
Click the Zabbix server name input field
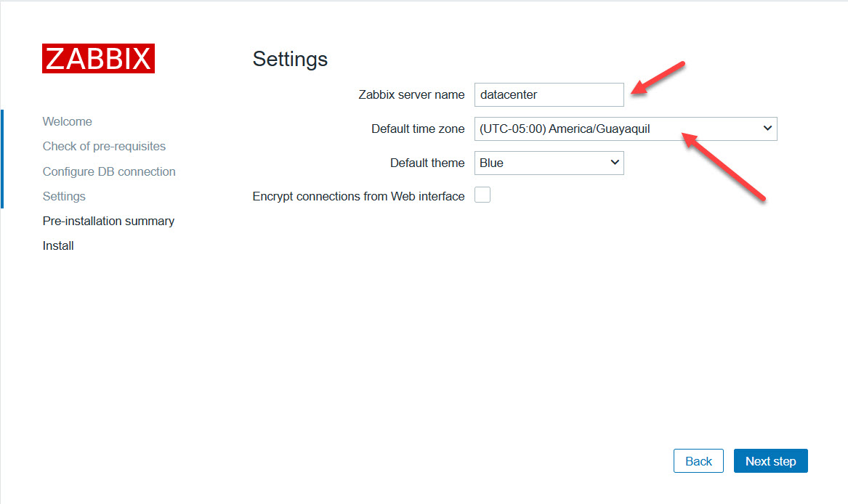[549, 94]
